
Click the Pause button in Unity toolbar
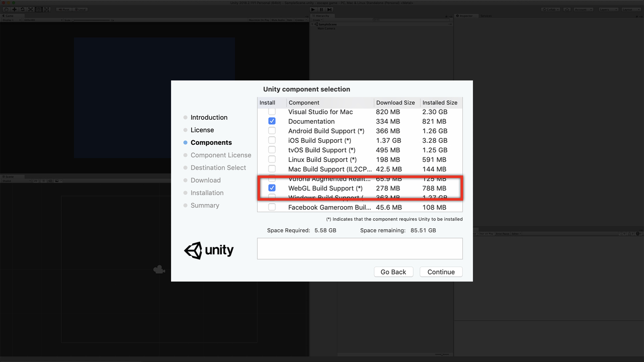(x=321, y=10)
